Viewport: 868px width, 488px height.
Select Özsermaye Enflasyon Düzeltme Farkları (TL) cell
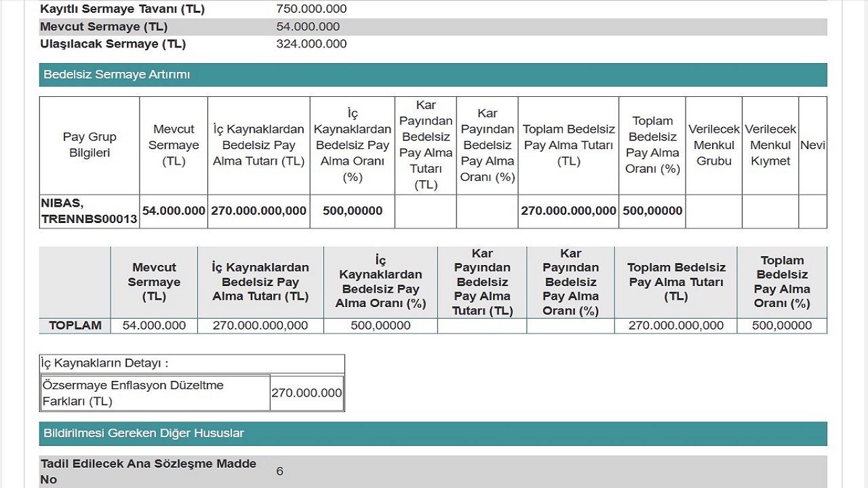coord(133,393)
